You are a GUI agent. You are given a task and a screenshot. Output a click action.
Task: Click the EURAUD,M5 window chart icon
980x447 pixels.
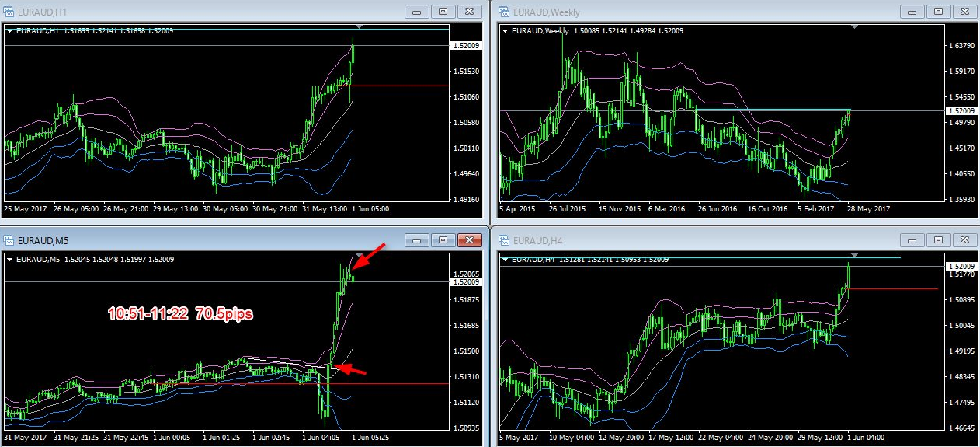tap(9, 240)
